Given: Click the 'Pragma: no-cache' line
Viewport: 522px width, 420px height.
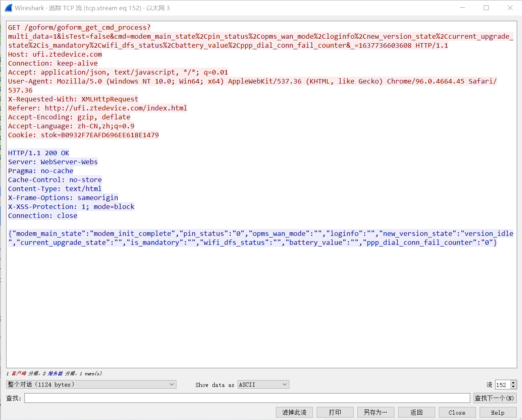Looking at the screenshot, I should pyautogui.click(x=41, y=171).
